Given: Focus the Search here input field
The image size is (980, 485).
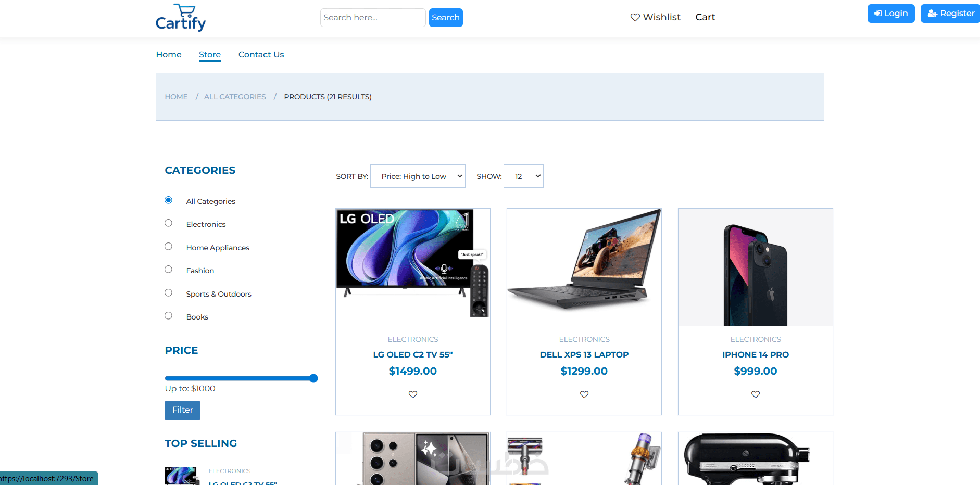Looking at the screenshot, I should coord(373,18).
